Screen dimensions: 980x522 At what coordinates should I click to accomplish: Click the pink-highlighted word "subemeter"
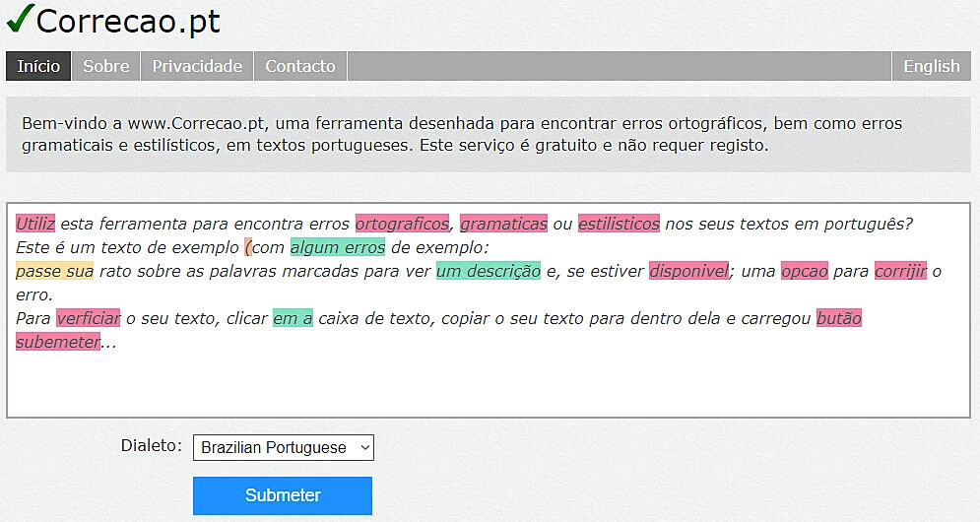(x=58, y=342)
